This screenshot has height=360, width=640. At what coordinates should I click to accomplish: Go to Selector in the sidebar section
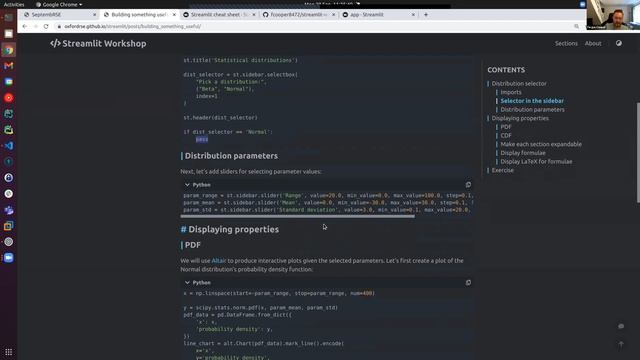pyautogui.click(x=532, y=101)
